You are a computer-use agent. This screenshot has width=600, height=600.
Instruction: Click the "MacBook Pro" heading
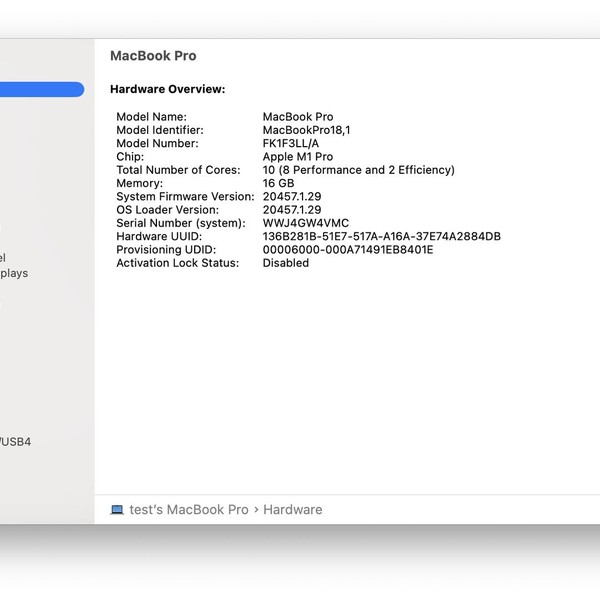tap(153, 56)
